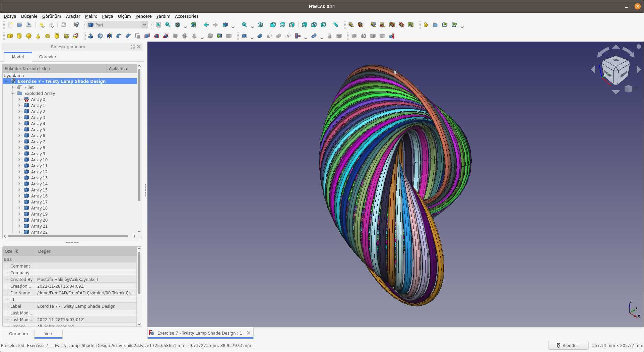Switch to the Görünüm property tab

(x=18, y=334)
